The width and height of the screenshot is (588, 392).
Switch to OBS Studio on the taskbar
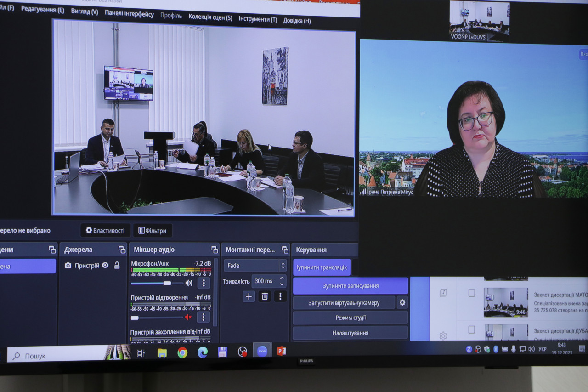click(x=243, y=352)
